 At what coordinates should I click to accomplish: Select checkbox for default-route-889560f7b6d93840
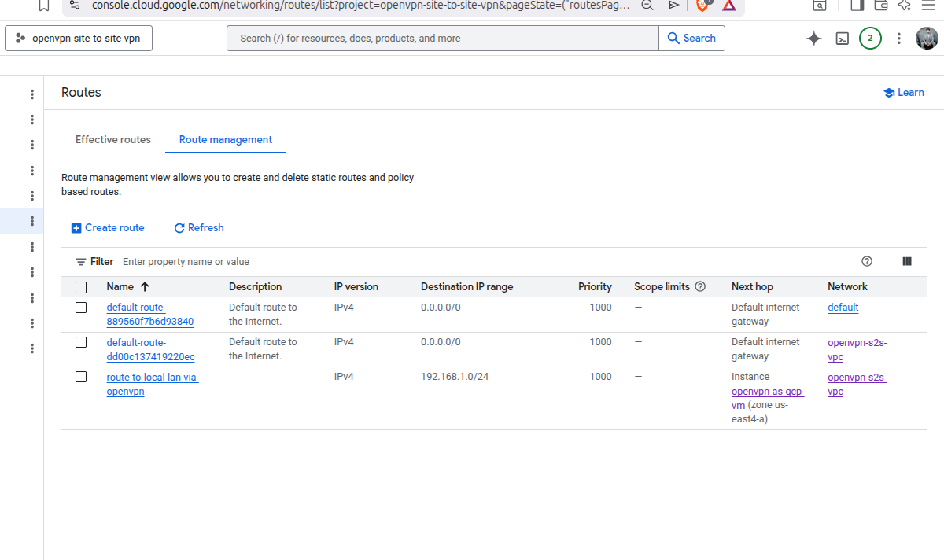pyautogui.click(x=81, y=308)
